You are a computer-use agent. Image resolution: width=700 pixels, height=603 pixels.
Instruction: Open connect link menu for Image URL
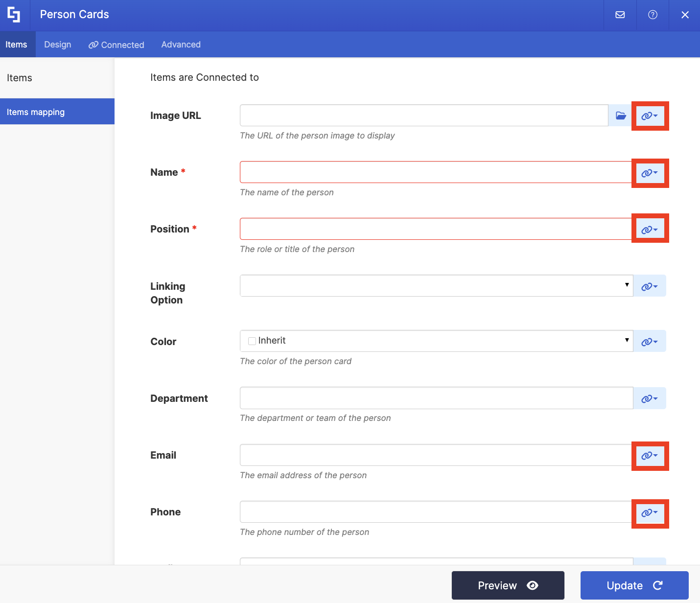[x=650, y=116]
